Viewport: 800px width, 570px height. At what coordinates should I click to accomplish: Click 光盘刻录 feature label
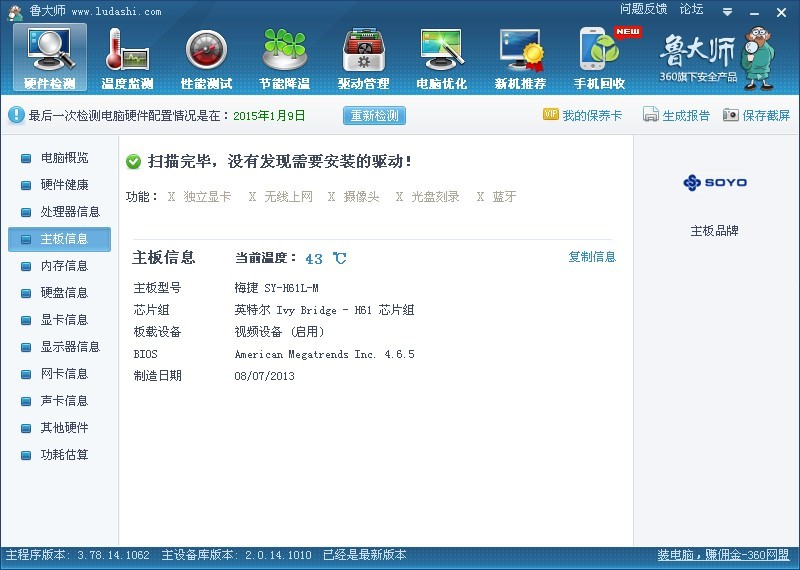pyautogui.click(x=435, y=196)
